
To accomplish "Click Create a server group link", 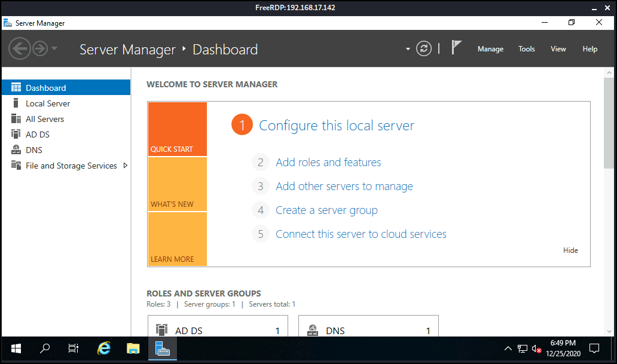I will (x=326, y=210).
